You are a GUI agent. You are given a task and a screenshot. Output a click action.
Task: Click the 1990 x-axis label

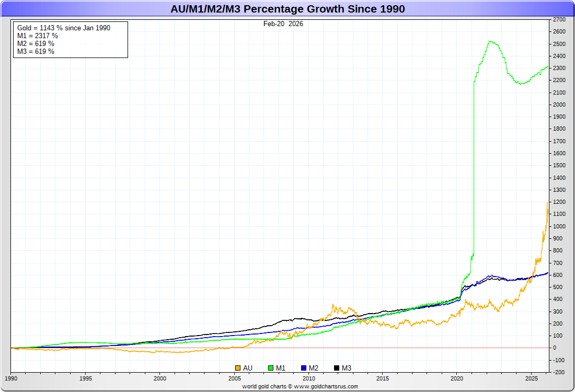[x=11, y=379]
